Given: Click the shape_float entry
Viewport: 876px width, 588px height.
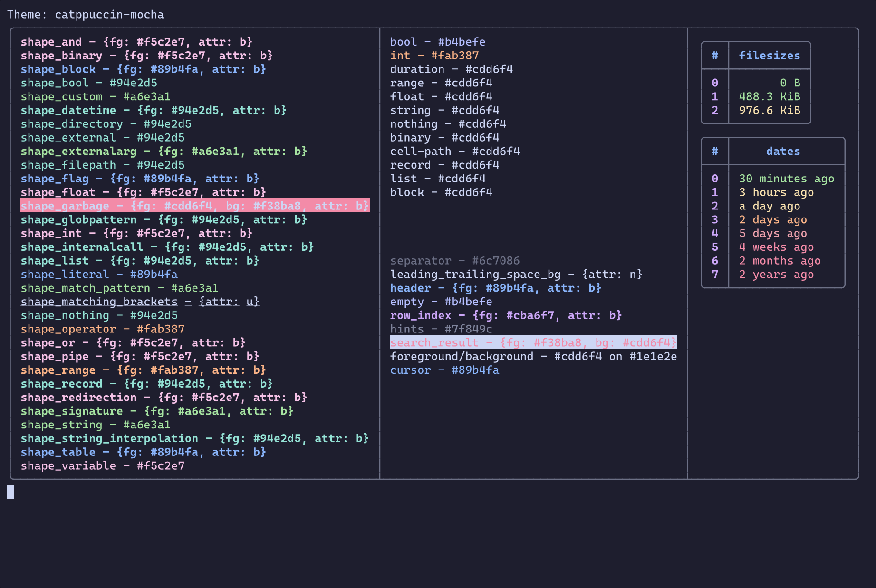Looking at the screenshot, I should point(144,192).
